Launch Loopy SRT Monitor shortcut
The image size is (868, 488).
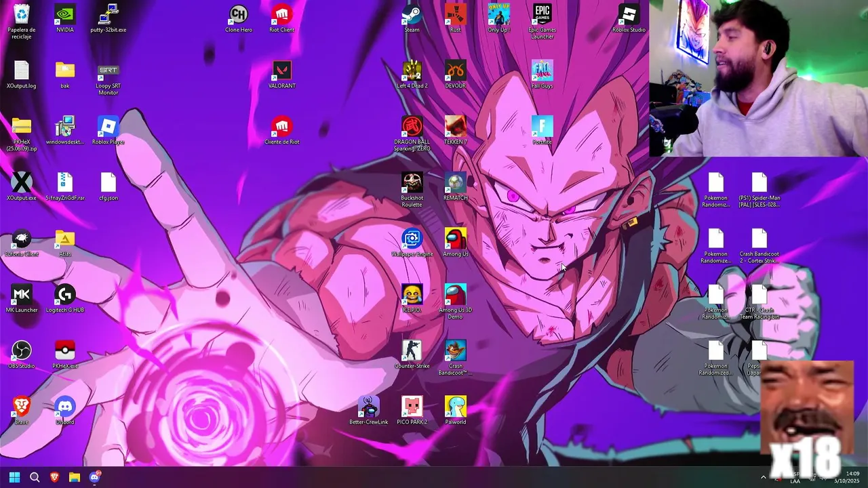108,78
